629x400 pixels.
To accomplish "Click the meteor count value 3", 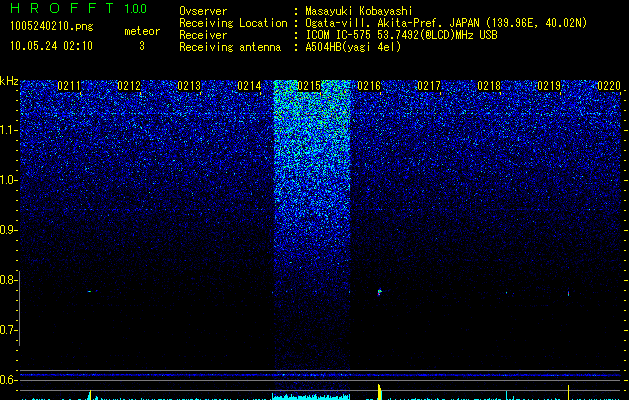I will pos(142,46).
